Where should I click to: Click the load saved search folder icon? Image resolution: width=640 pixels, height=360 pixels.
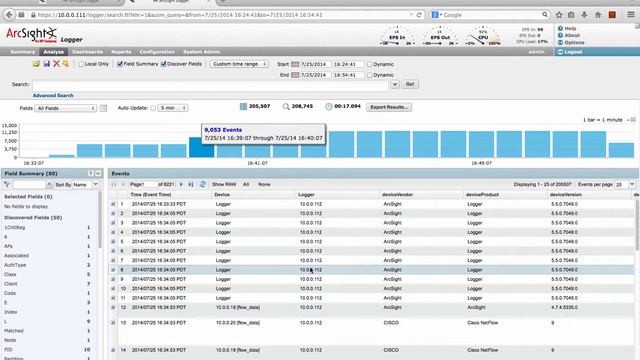tap(36, 64)
